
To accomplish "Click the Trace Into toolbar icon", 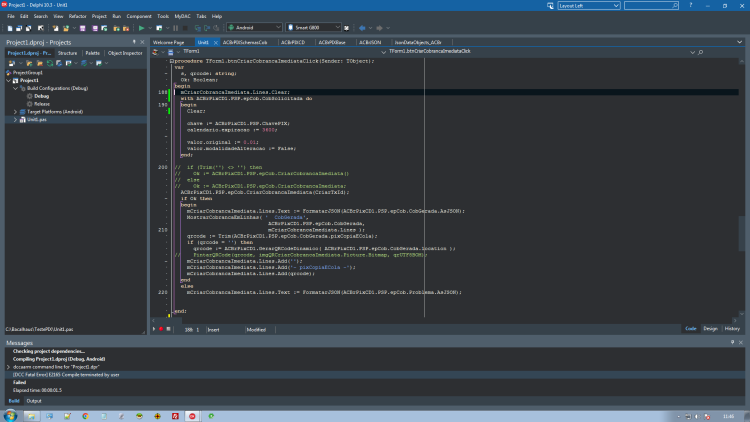I will [198, 28].
